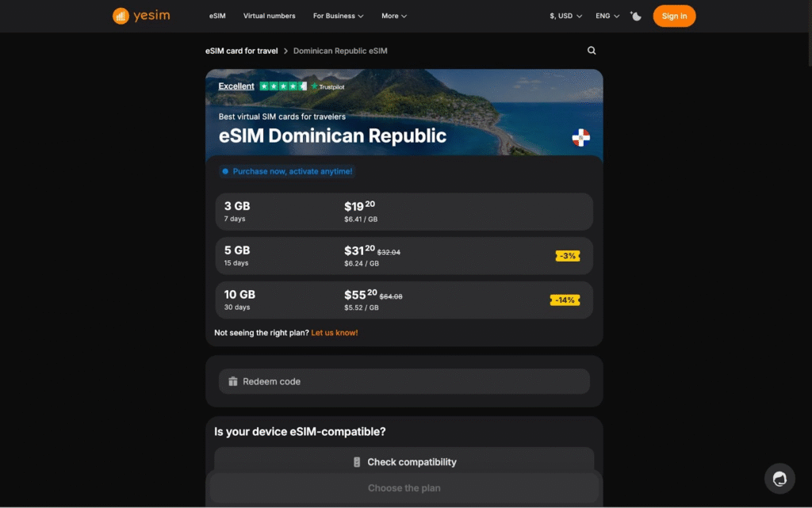Click the -14% discount badge
The image size is (812, 508).
coord(565,300)
